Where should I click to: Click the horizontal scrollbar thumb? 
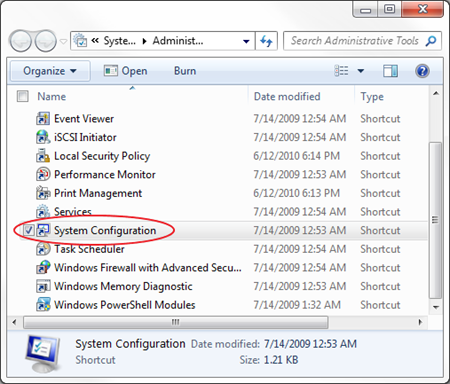175,322
